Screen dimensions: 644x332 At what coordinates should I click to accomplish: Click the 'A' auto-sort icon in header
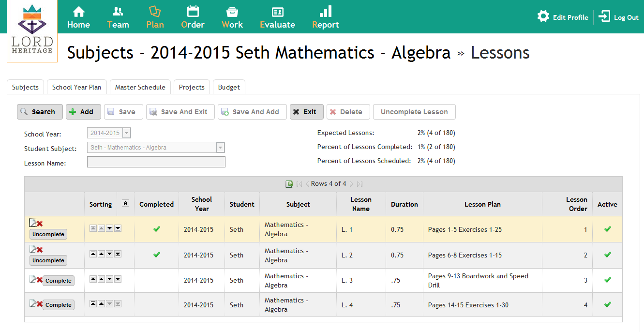[x=125, y=203]
